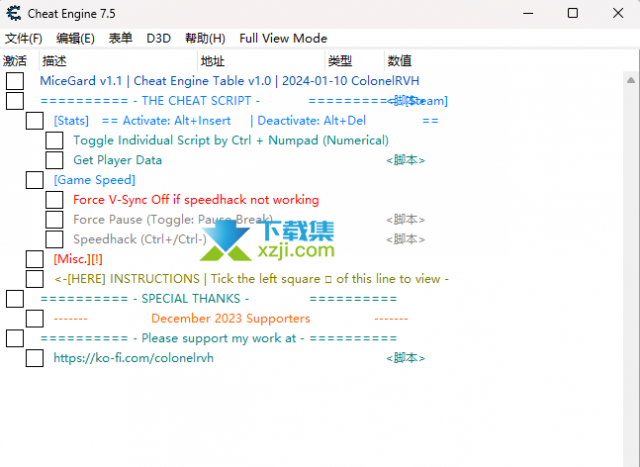Tick the Please support my work at checkbox
640x467 pixels.
(x=15, y=338)
